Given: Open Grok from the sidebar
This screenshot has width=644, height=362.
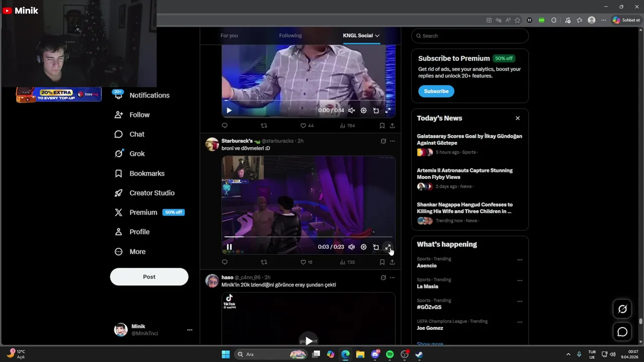Looking at the screenshot, I should [x=130, y=154].
